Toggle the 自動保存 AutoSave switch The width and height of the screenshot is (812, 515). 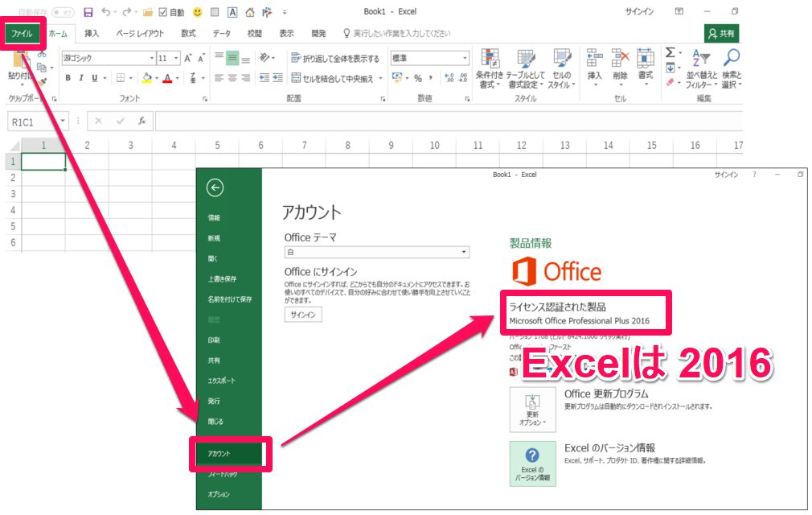[62, 12]
